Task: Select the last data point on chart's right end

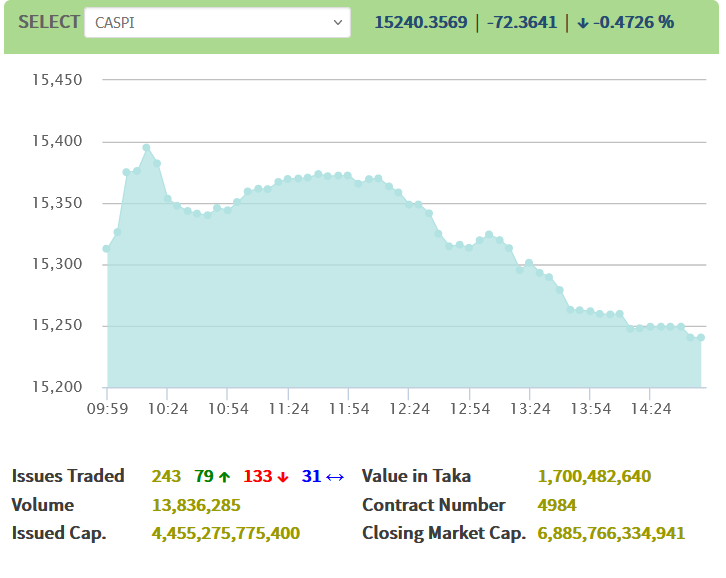Action: point(701,338)
